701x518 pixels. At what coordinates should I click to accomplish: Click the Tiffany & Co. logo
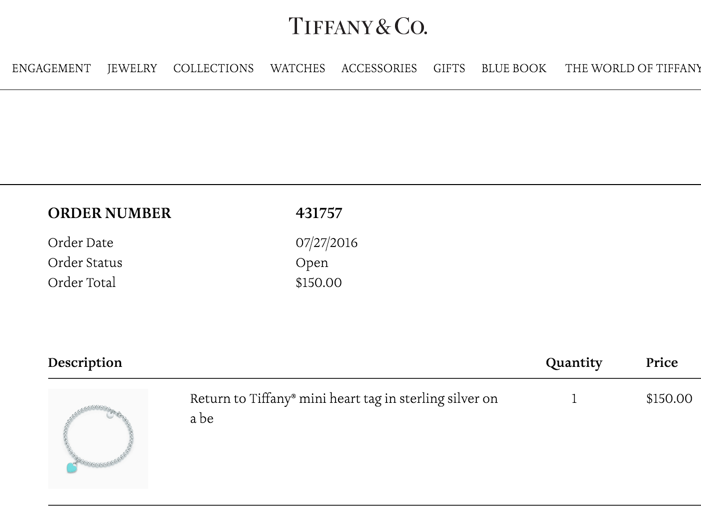point(357,27)
